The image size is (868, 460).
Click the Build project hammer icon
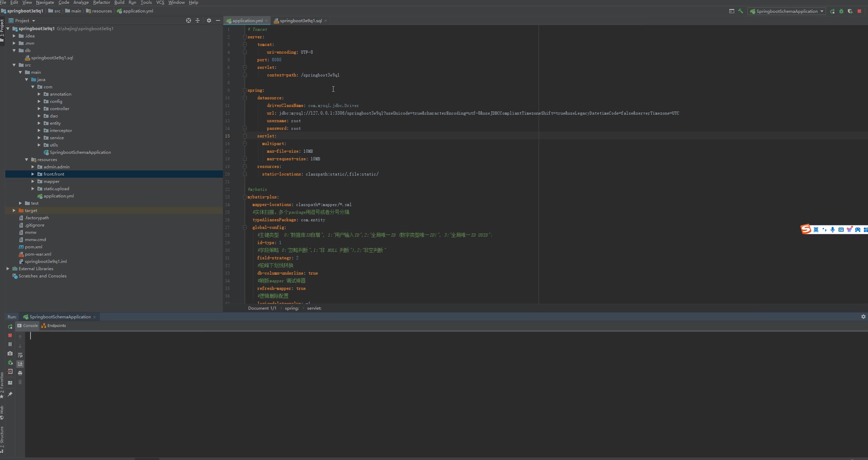741,11
